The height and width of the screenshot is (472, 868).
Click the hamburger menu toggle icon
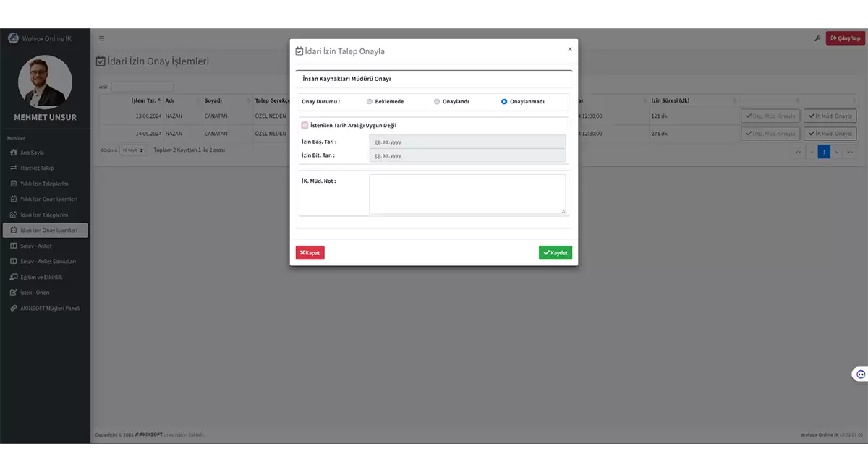[x=101, y=38]
